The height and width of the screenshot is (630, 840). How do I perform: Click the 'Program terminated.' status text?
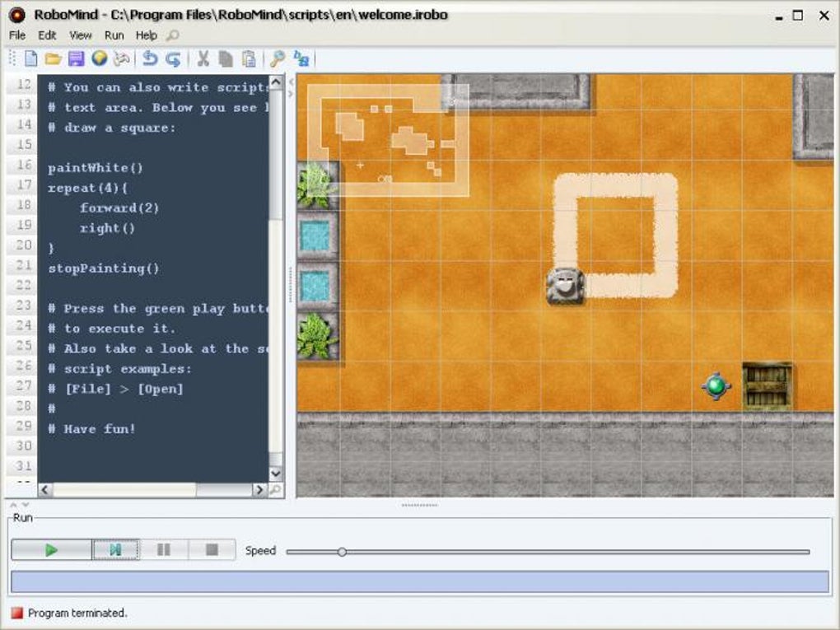tap(77, 613)
